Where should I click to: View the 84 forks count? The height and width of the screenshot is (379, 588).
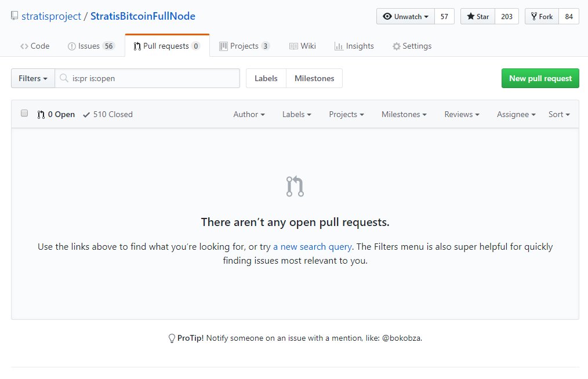click(569, 16)
